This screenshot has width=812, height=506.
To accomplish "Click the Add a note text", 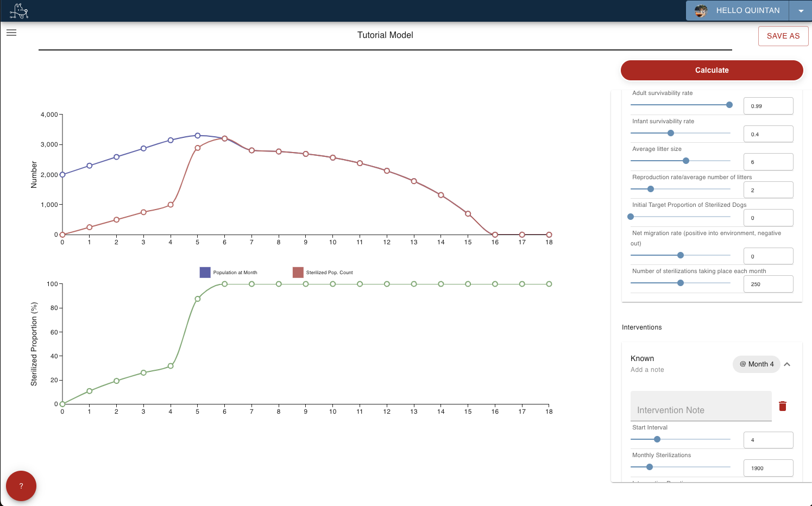I will pos(647,370).
